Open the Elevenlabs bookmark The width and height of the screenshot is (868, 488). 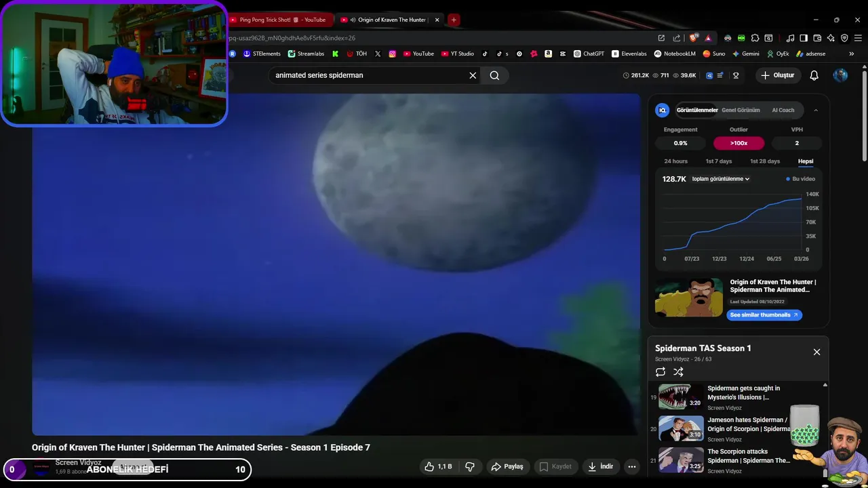pos(629,54)
